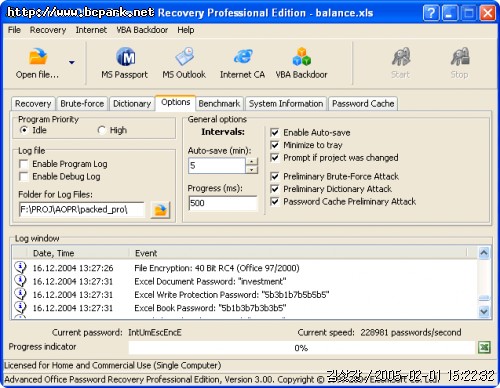Open the VBA Backdoor cubes icon
The height and width of the screenshot is (388, 500).
302,56
